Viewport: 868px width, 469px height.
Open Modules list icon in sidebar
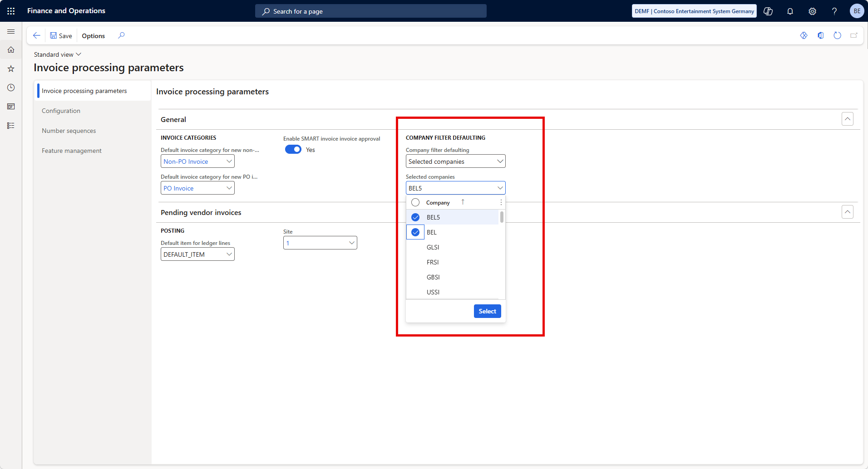point(11,126)
